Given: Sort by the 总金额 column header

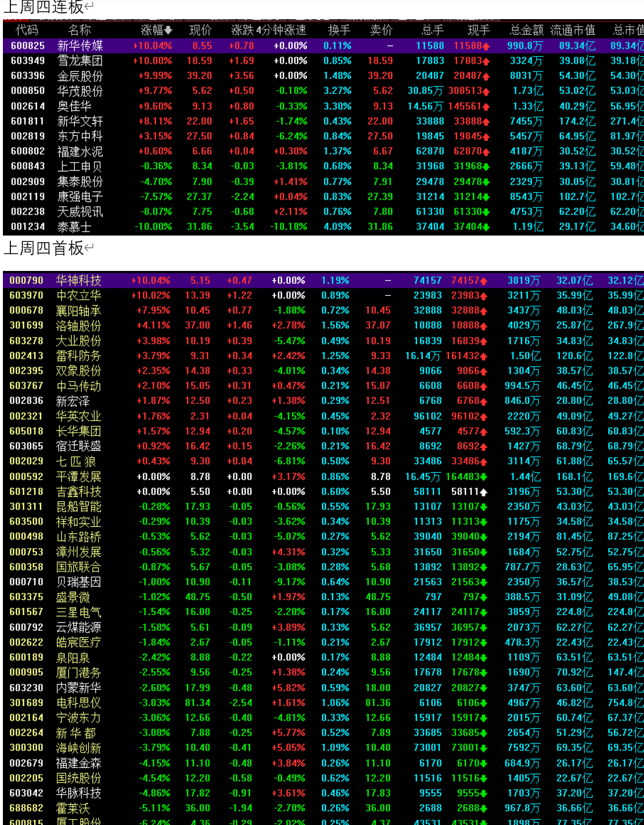Looking at the screenshot, I should coord(527,30).
